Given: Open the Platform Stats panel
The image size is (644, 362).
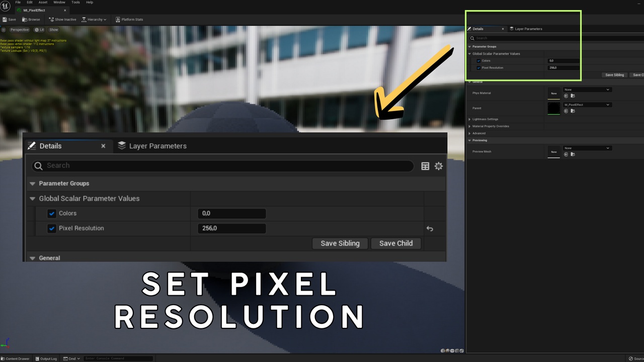Looking at the screenshot, I should click(x=129, y=20).
